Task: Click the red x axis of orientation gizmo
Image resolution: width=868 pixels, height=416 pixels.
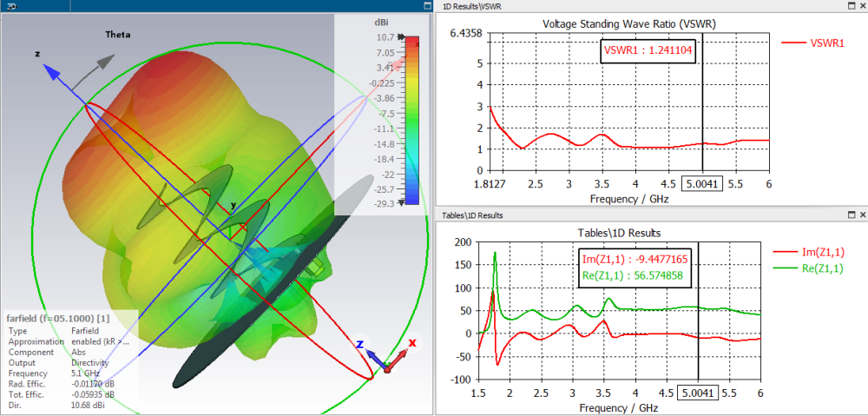Action: pos(397,360)
